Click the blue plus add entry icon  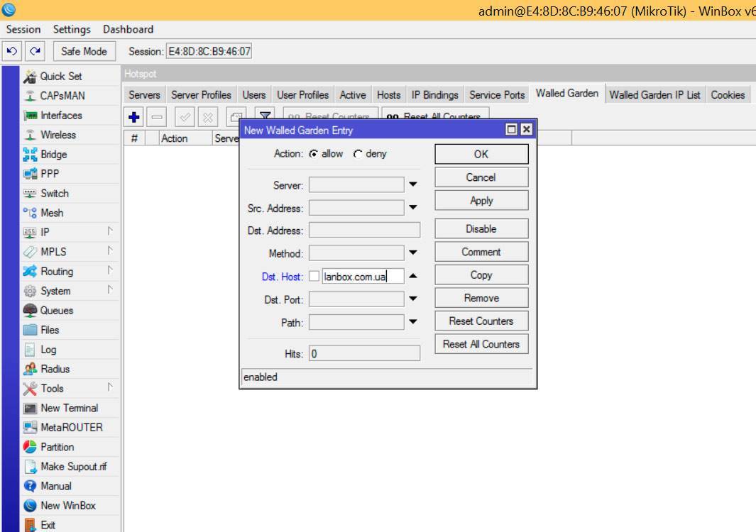134,117
